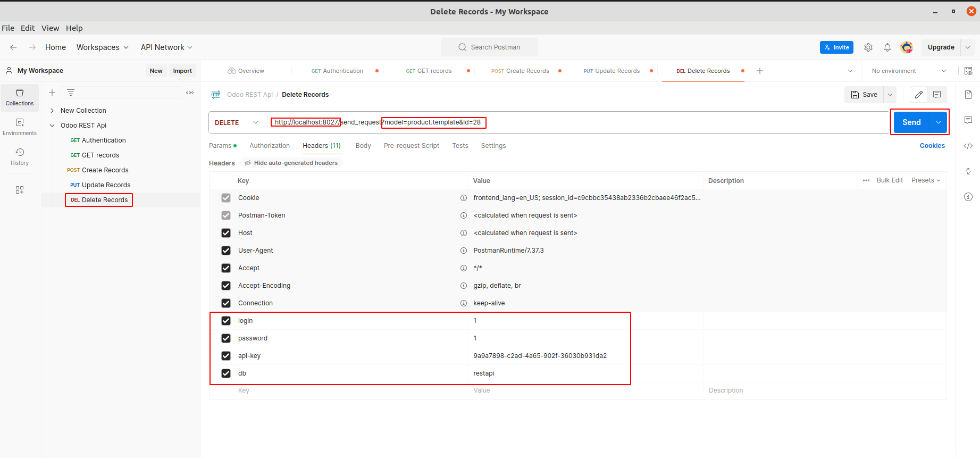Open the collection filter icon
Screen dimensions: 980x458
[71, 93]
